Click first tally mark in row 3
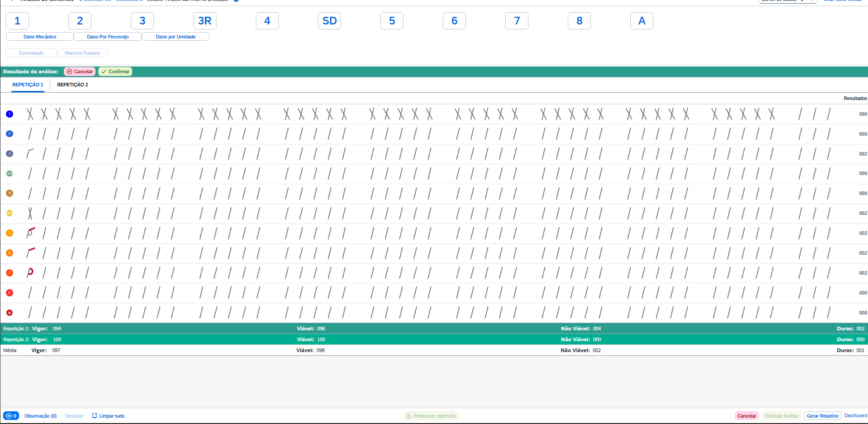The width and height of the screenshot is (868, 424). coord(30,154)
